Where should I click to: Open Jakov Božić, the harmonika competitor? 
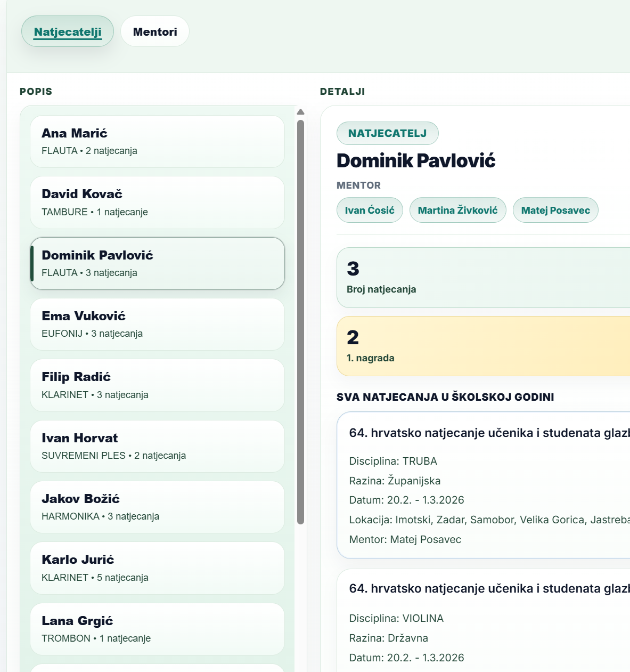tap(157, 507)
